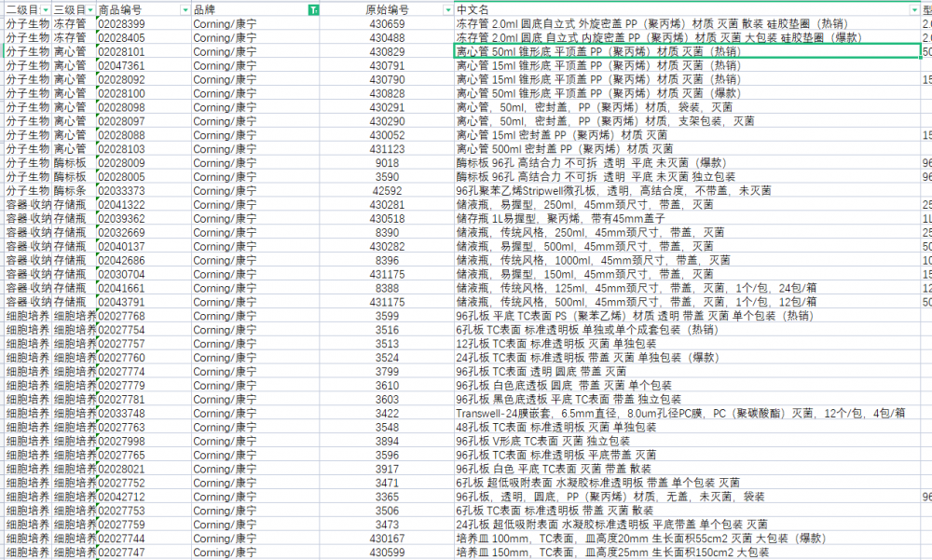This screenshot has height=560, width=932.
Task: Click the 96孔板 V形底 name cell
Action: [x=688, y=441]
